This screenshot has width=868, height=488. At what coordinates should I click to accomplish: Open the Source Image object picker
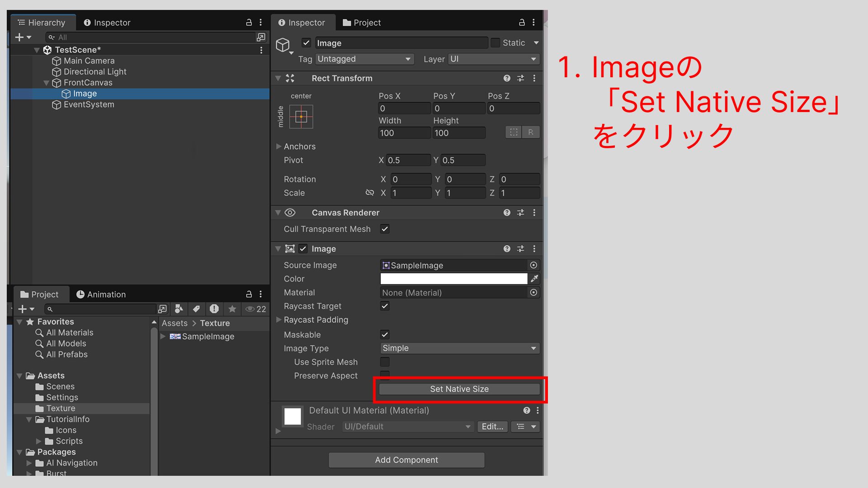click(x=533, y=265)
